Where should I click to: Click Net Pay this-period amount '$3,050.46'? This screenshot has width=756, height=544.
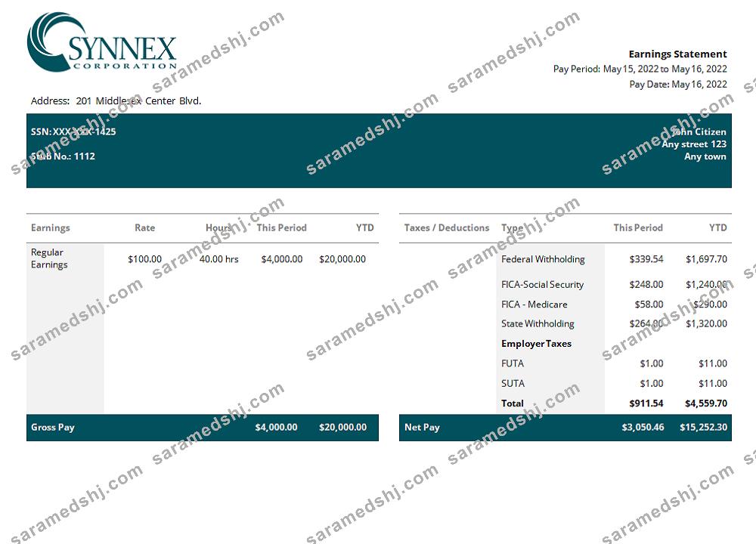coord(643,427)
